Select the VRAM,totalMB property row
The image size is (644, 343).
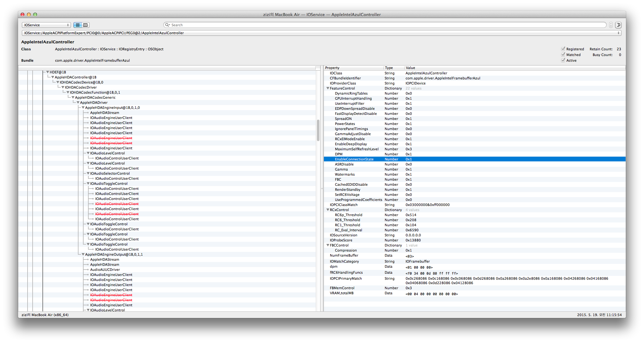(x=475, y=293)
